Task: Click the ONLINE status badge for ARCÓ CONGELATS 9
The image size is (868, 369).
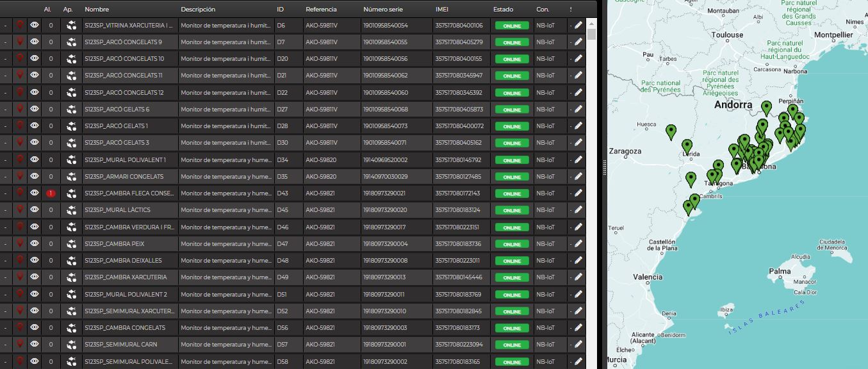Action: click(512, 42)
